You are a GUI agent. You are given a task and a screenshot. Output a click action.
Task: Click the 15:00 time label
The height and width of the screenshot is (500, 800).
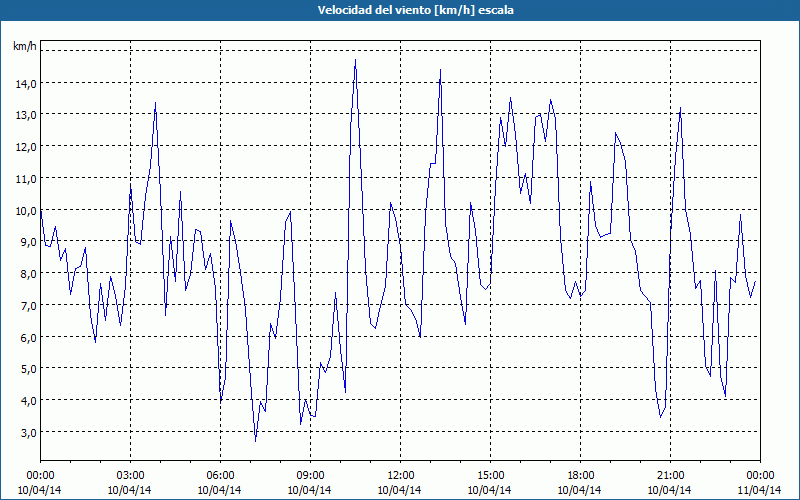(490, 476)
